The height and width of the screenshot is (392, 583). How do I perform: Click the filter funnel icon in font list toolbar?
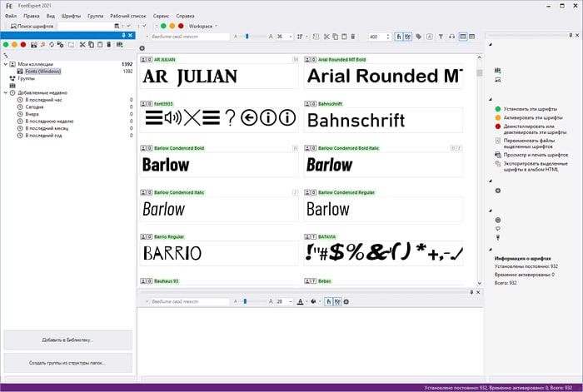pyautogui.click(x=441, y=37)
